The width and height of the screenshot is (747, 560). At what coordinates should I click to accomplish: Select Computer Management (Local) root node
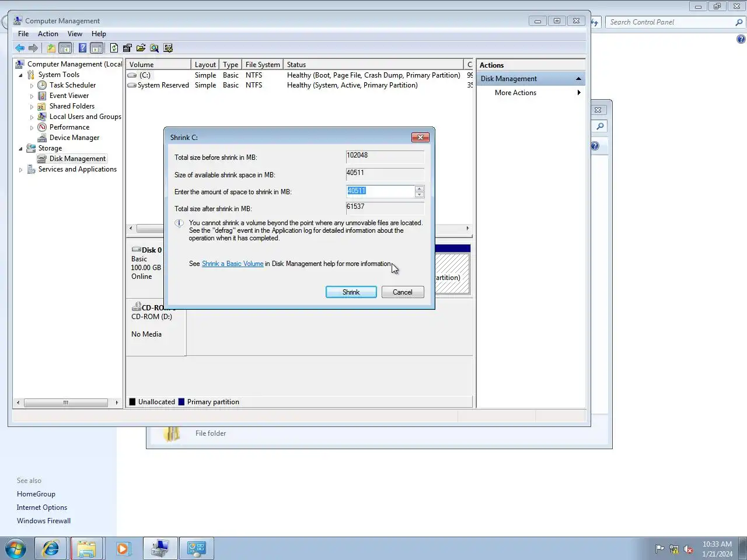tap(75, 64)
